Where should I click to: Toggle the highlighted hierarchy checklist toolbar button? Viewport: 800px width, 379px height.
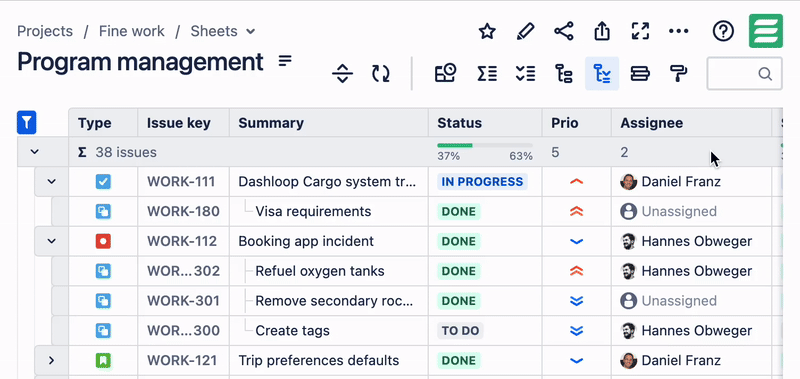tap(602, 73)
